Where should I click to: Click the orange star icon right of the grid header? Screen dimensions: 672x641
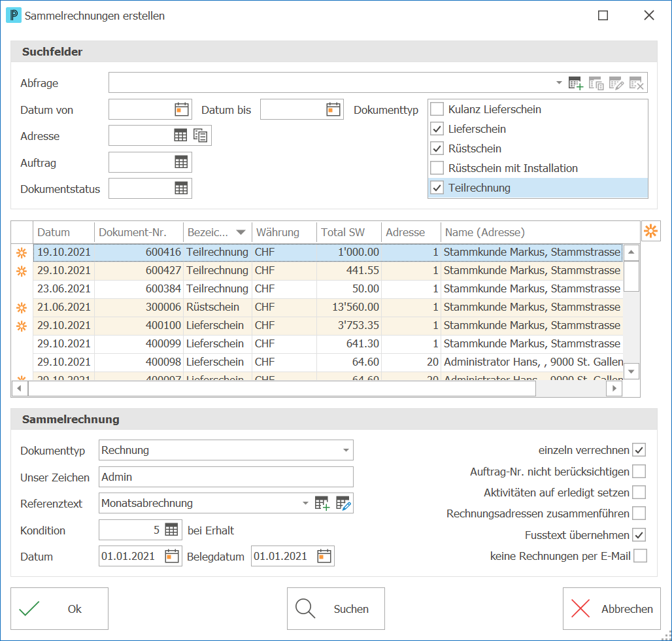[650, 231]
